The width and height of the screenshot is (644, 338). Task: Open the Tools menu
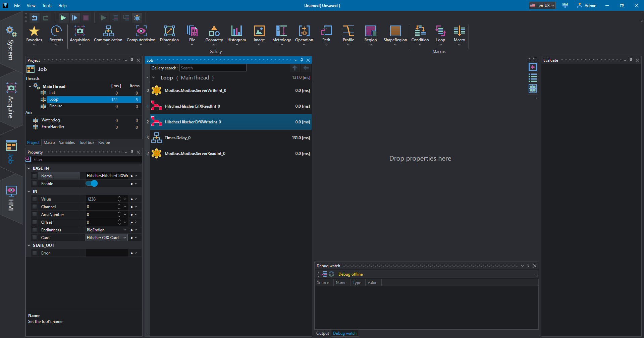click(x=47, y=6)
